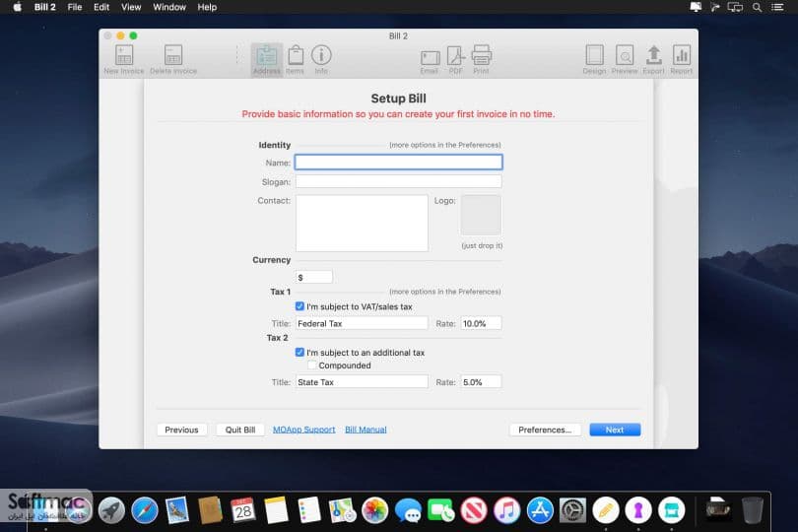This screenshot has height=532, width=798.
Task: Enable the Compounded checkbox
Action: click(312, 366)
